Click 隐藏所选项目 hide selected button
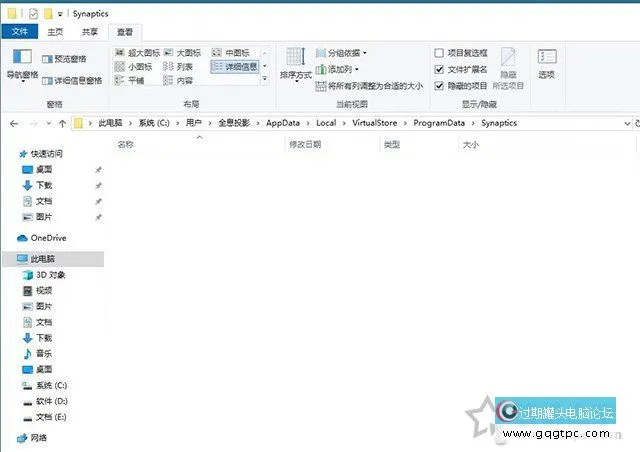 pyautogui.click(x=508, y=69)
